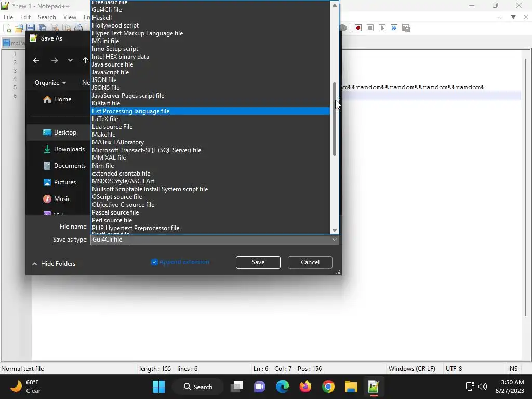Click the volume icon in system tray

pos(483,387)
